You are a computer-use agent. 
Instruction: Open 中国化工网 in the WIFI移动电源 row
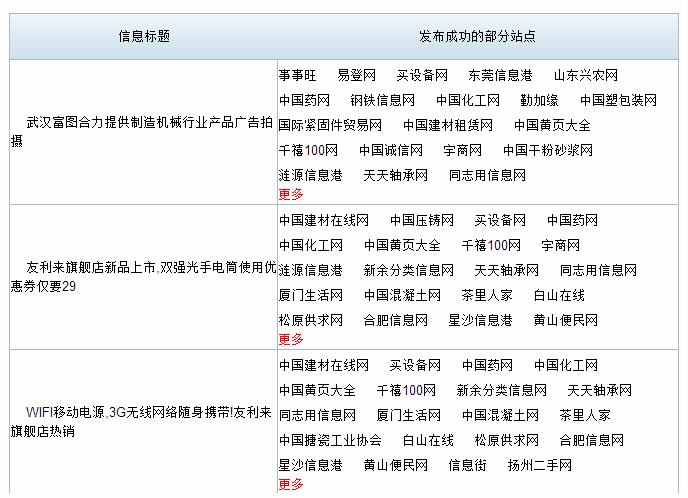coord(566,365)
